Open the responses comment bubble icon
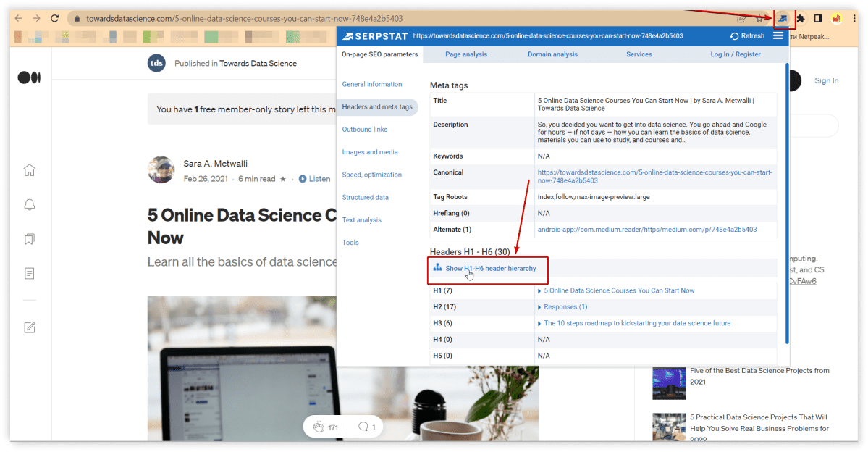Image resolution: width=868 pixels, height=452 pixels. point(363,427)
